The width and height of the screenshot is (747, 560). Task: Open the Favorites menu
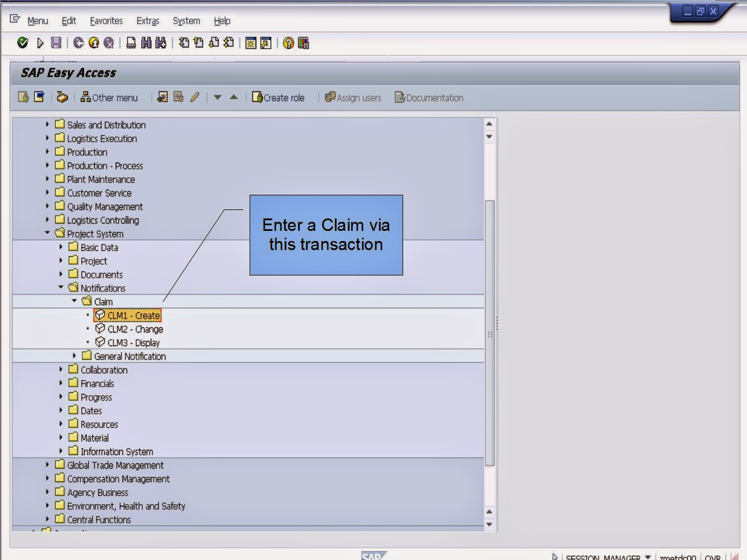pos(106,21)
